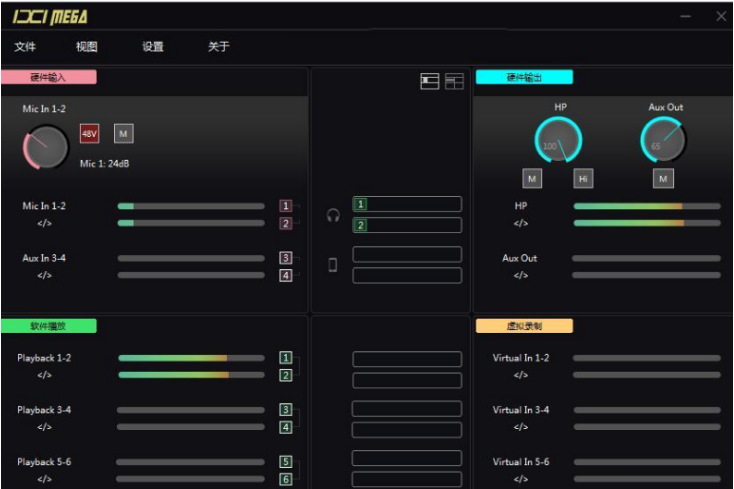Click the Mic 1: 24dB gain label
This screenshot has width=734, height=489.
[104, 164]
